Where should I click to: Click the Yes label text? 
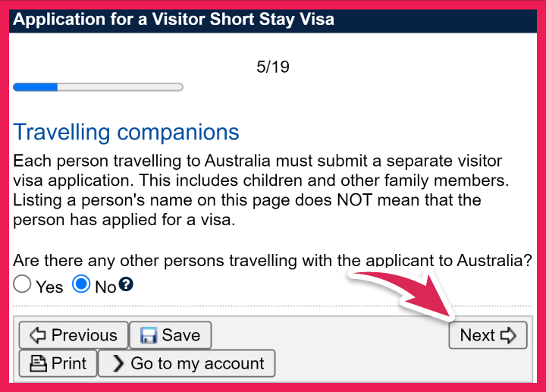pos(49,287)
